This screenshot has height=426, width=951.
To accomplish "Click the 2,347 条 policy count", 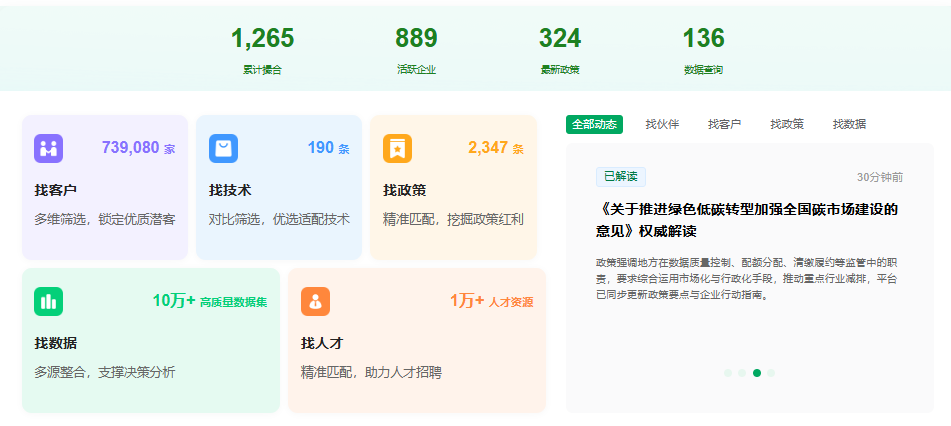I will (x=496, y=147).
